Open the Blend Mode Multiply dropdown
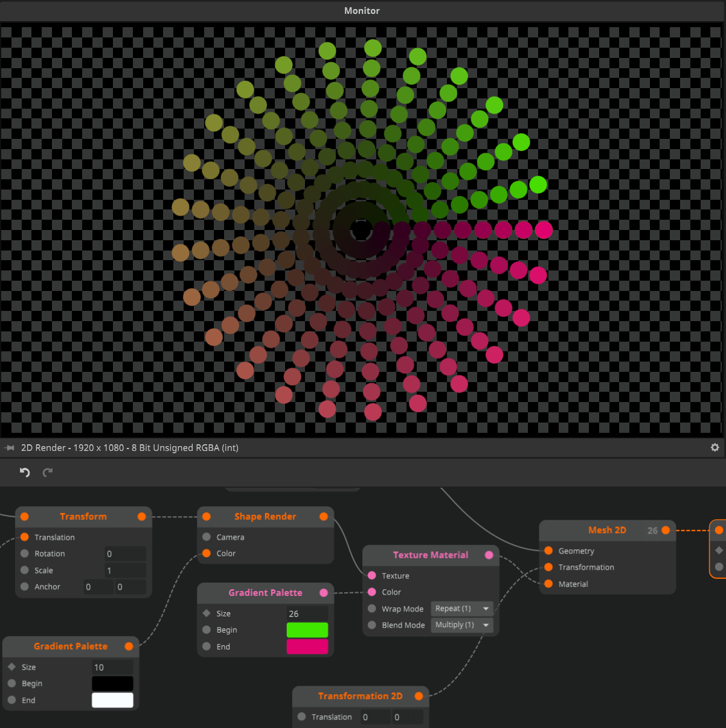This screenshot has height=728, width=726. click(x=461, y=625)
